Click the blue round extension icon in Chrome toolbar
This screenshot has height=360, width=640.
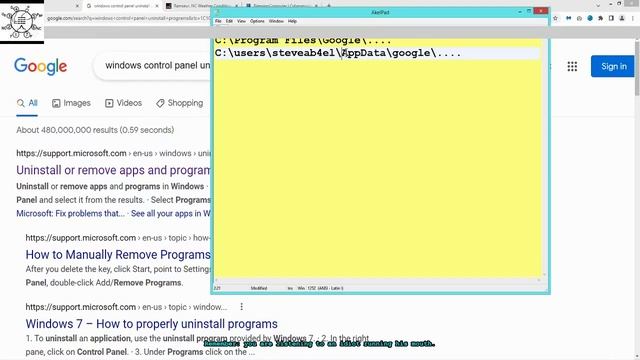pos(590,18)
